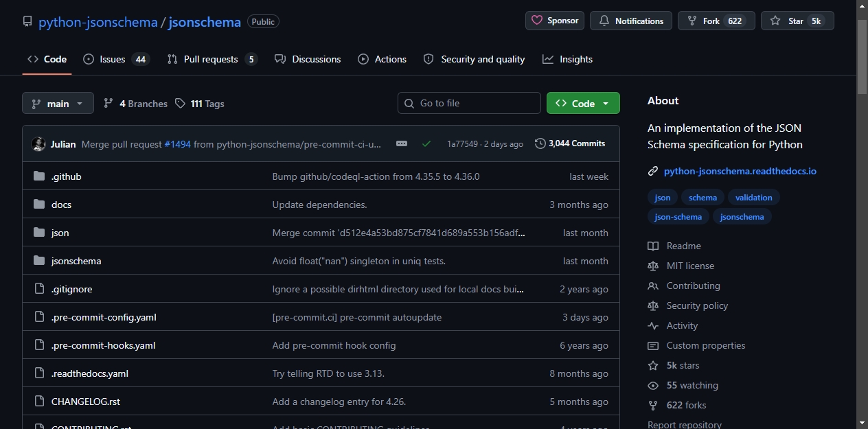
Task: Click the star icon on Star button
Action: (775, 21)
